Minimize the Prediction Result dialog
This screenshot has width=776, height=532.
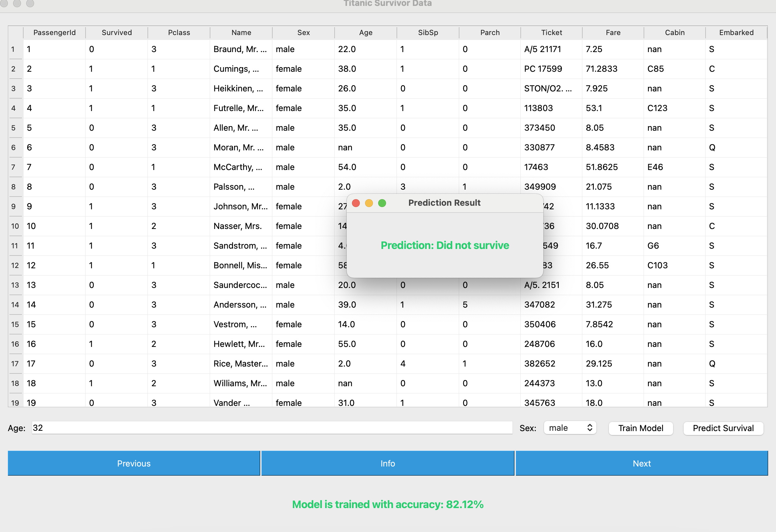369,203
